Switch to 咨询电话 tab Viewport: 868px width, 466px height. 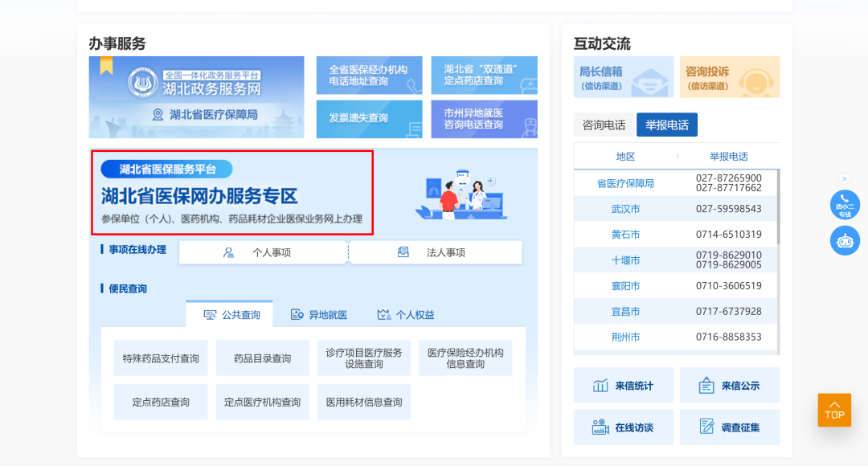click(604, 125)
